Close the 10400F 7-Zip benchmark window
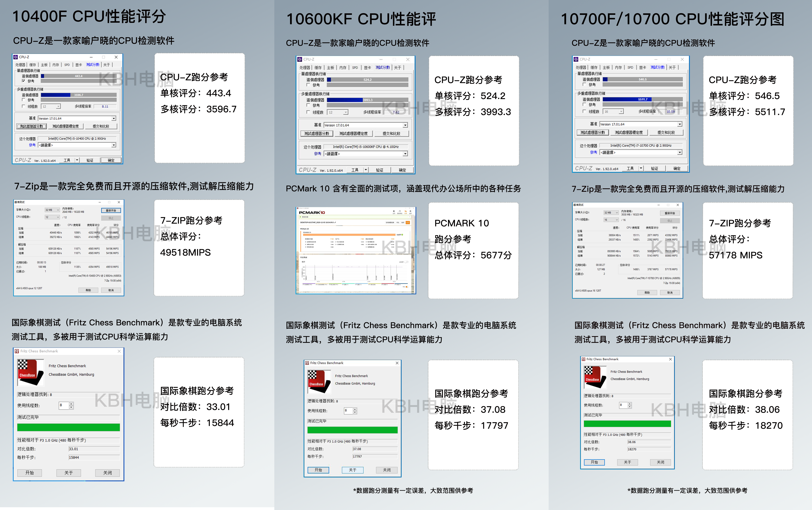The width and height of the screenshot is (812, 510). tap(119, 202)
